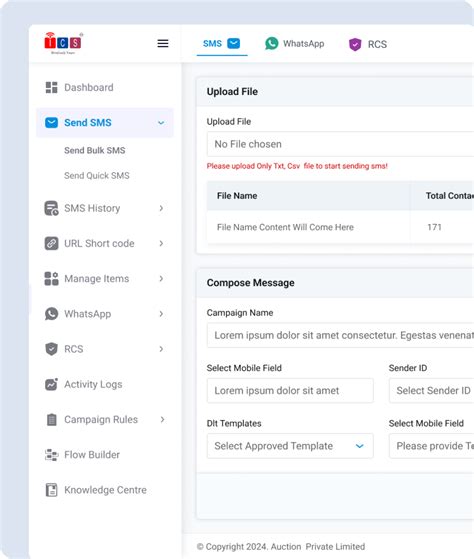474x559 pixels.
Task: Click the Copyright 2024 footer text
Action: click(x=281, y=547)
